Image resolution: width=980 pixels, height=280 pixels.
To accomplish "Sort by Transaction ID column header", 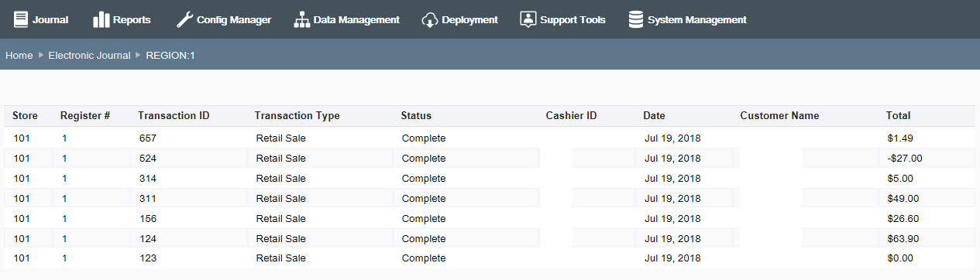I will pos(174,116).
